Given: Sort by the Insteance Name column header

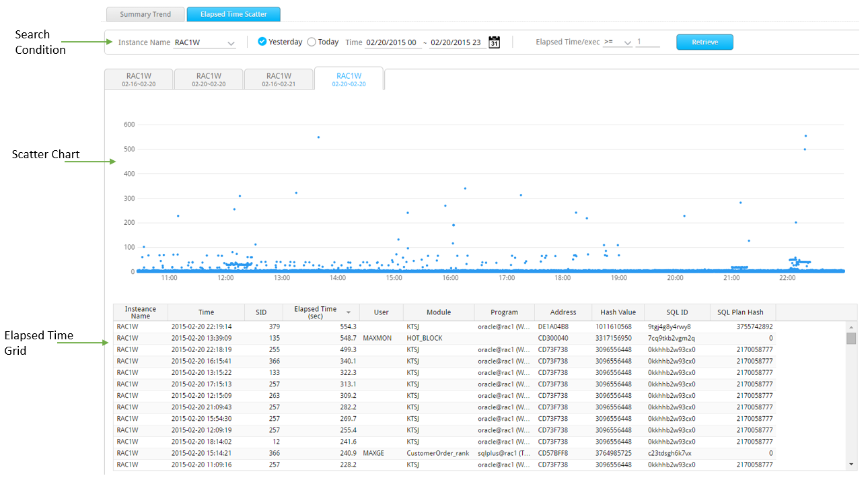Looking at the screenshot, I should [141, 312].
